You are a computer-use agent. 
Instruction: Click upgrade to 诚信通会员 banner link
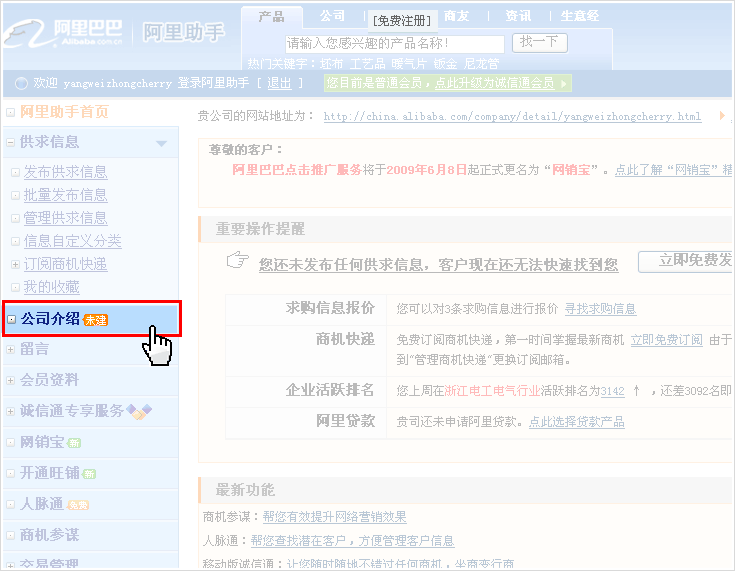coord(495,83)
